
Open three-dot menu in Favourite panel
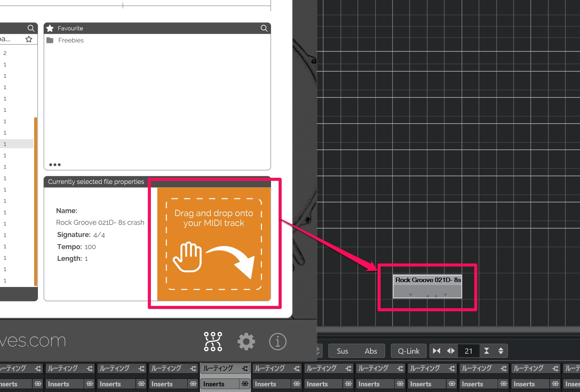pyautogui.click(x=55, y=165)
